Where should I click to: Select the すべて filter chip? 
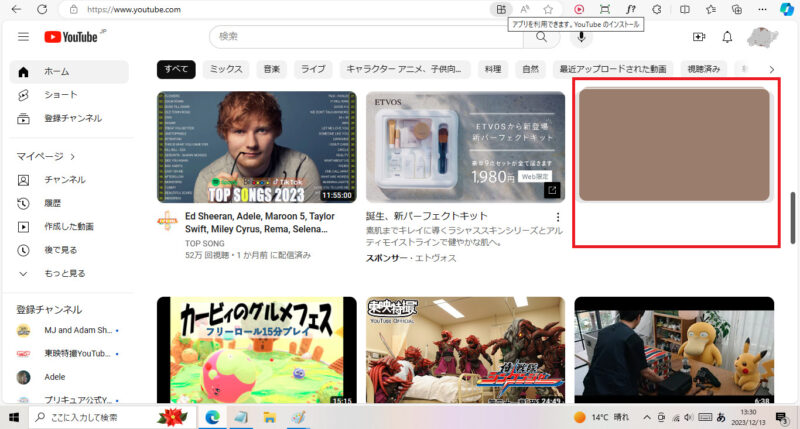pos(176,69)
